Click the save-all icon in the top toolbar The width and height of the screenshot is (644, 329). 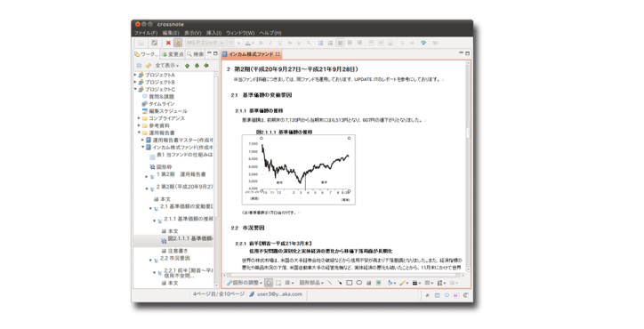click(x=154, y=43)
